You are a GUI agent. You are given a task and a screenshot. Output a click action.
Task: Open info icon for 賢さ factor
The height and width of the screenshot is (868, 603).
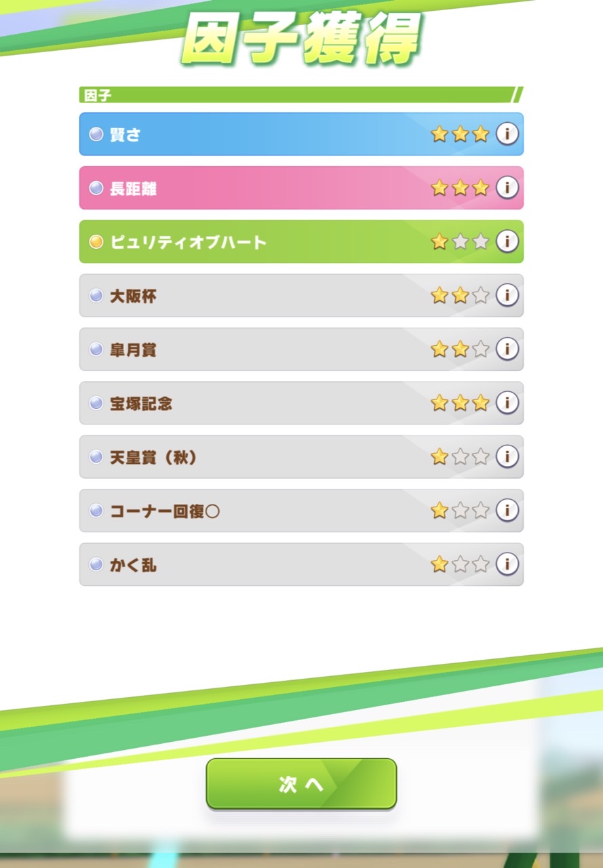click(507, 134)
